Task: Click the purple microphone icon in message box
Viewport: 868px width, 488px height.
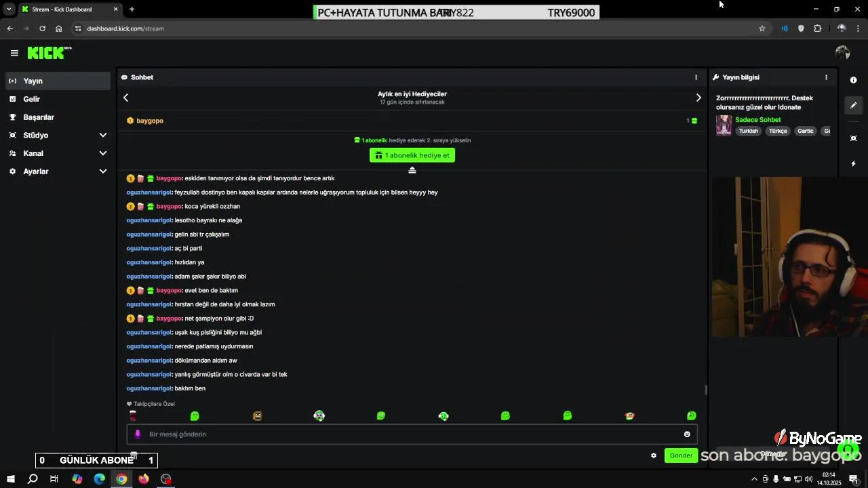Action: pos(138,434)
